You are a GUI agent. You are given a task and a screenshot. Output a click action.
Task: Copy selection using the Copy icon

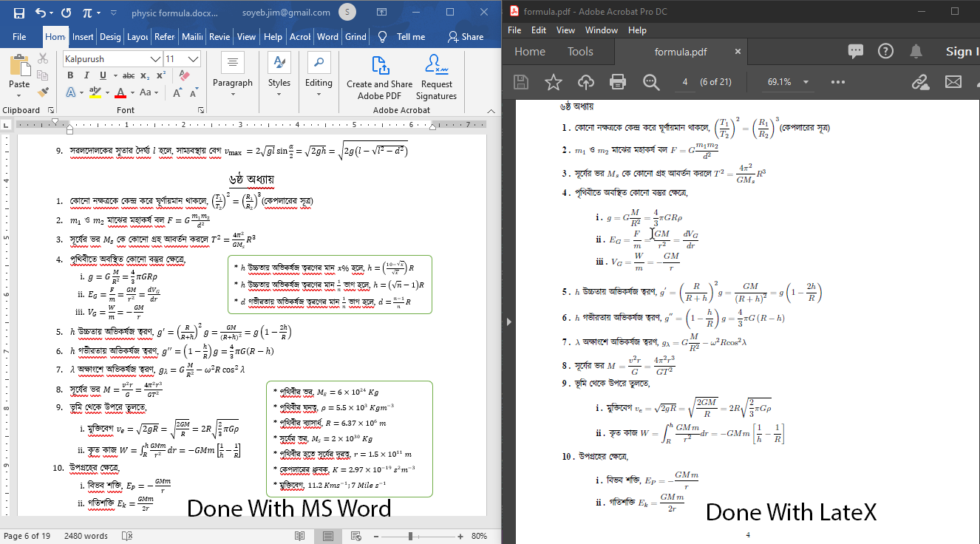tap(43, 75)
